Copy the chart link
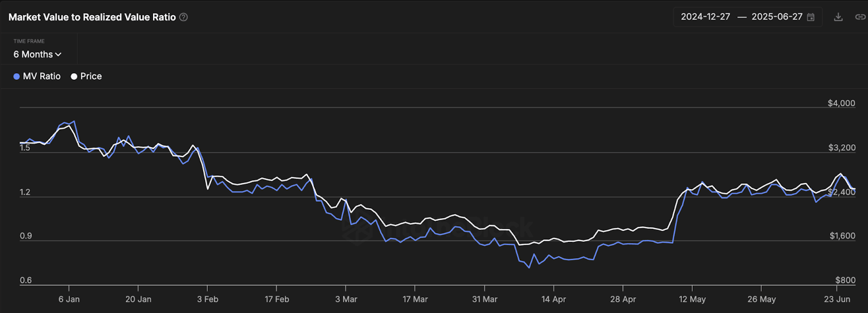The height and width of the screenshot is (313, 868). pos(860,17)
